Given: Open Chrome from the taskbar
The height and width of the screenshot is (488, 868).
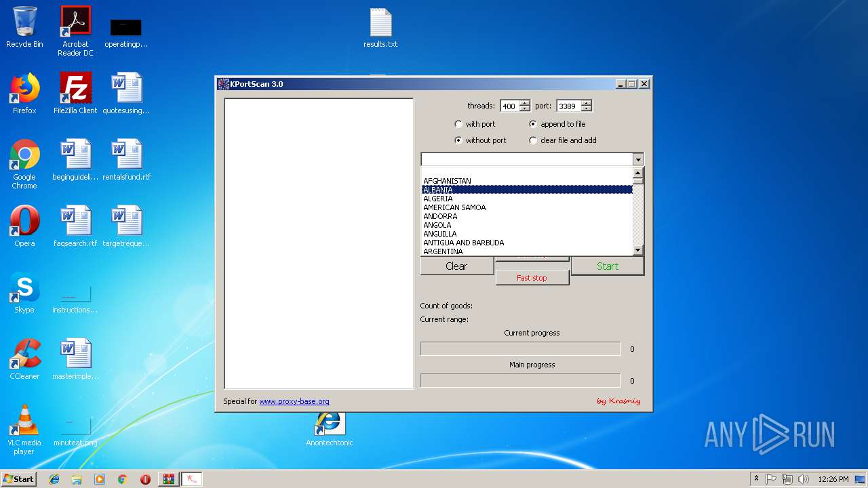Looking at the screenshot, I should tap(122, 479).
